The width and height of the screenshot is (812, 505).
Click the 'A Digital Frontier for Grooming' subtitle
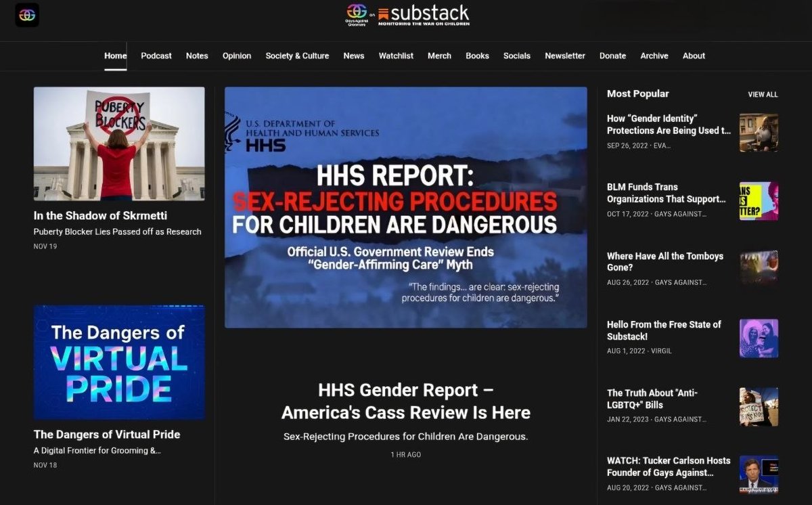(97, 450)
